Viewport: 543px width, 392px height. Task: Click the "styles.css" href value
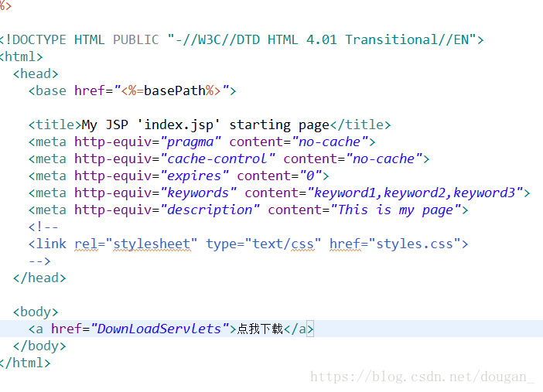pos(415,244)
